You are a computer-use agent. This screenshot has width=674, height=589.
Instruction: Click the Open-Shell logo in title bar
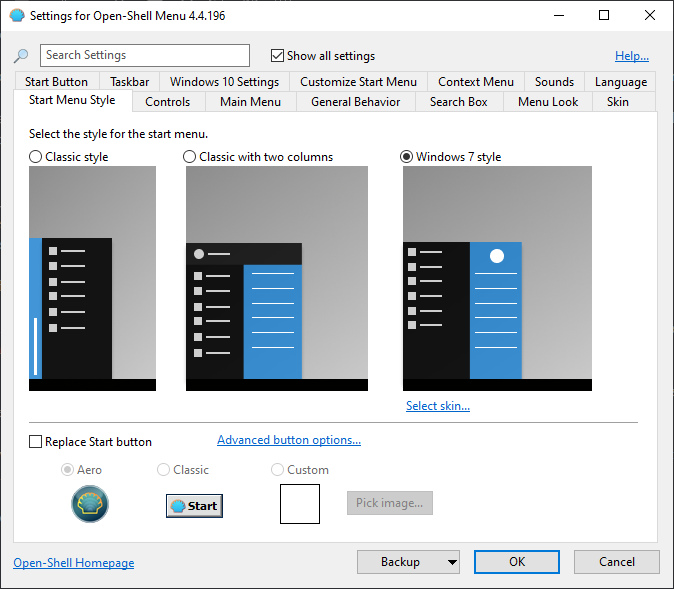click(17, 16)
